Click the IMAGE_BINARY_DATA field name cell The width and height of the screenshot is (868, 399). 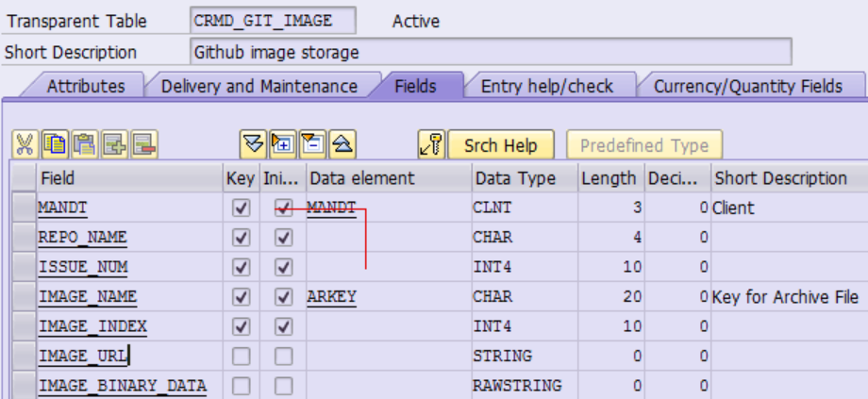point(129,386)
